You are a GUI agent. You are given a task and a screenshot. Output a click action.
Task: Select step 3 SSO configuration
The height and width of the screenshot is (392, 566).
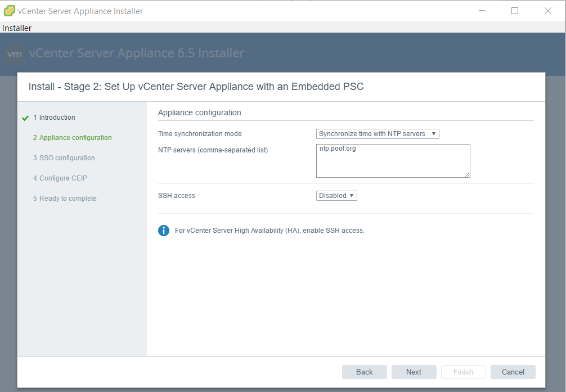click(64, 157)
